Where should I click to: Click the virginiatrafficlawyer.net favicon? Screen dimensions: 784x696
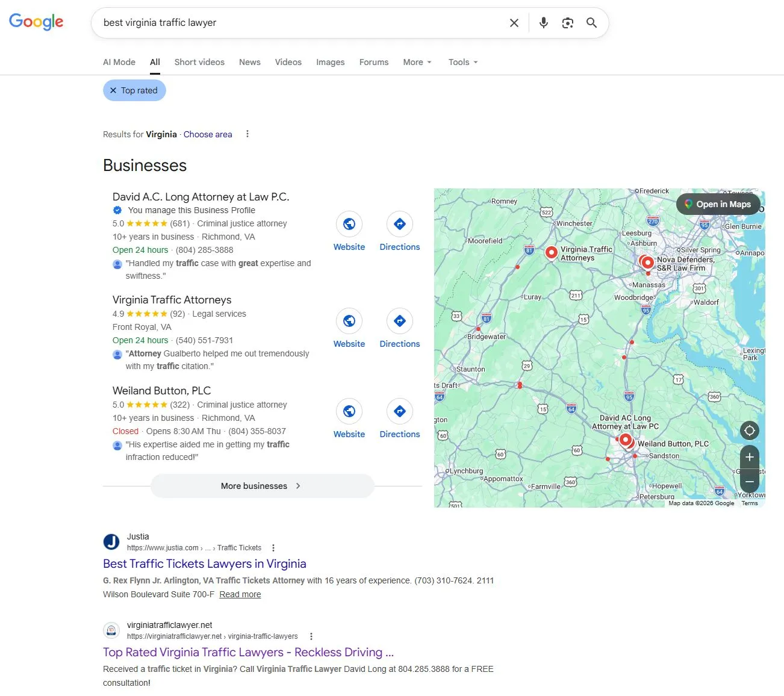coord(111,630)
